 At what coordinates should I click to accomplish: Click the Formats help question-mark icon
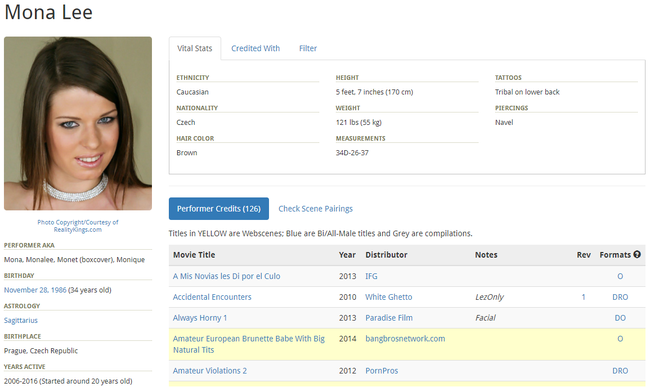click(637, 254)
